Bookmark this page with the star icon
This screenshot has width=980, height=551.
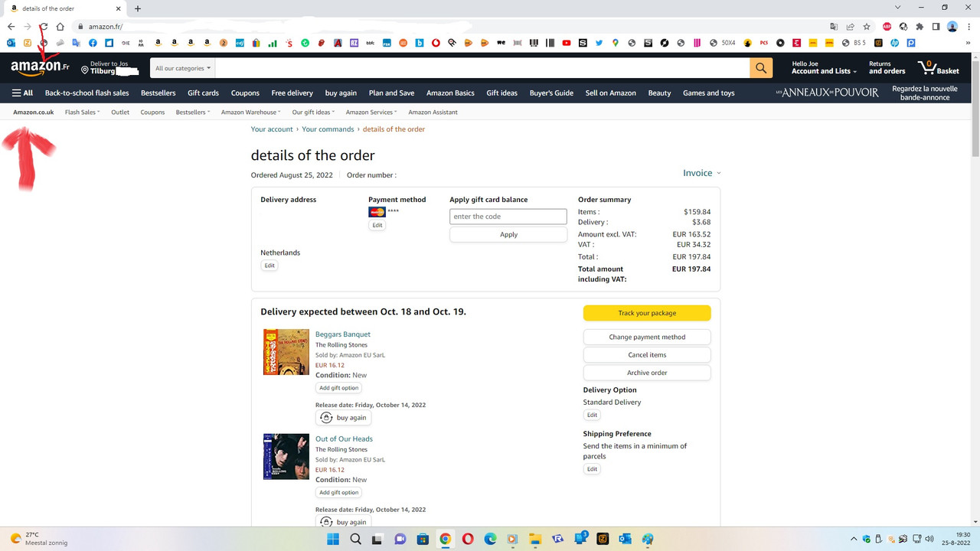click(865, 27)
